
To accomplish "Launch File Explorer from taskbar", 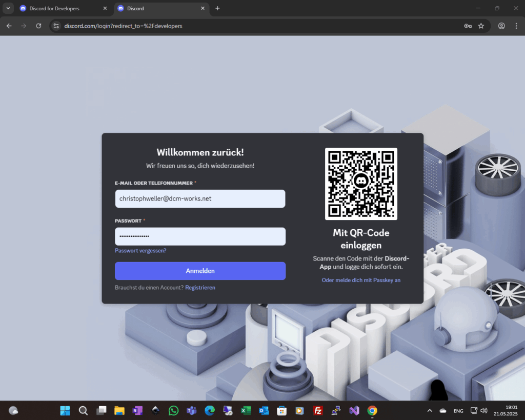I will click(x=119, y=411).
